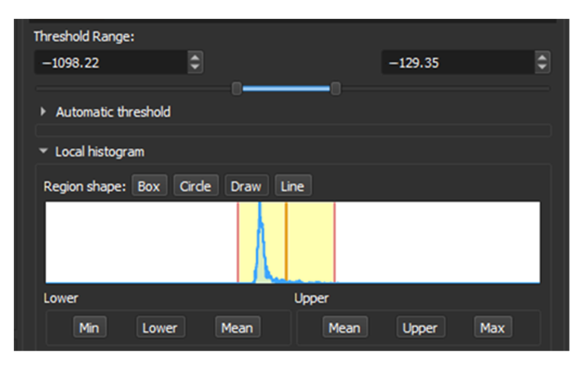Viewport: 588px width, 366px height.
Task: Choose Draw region shape
Action: [x=246, y=186]
